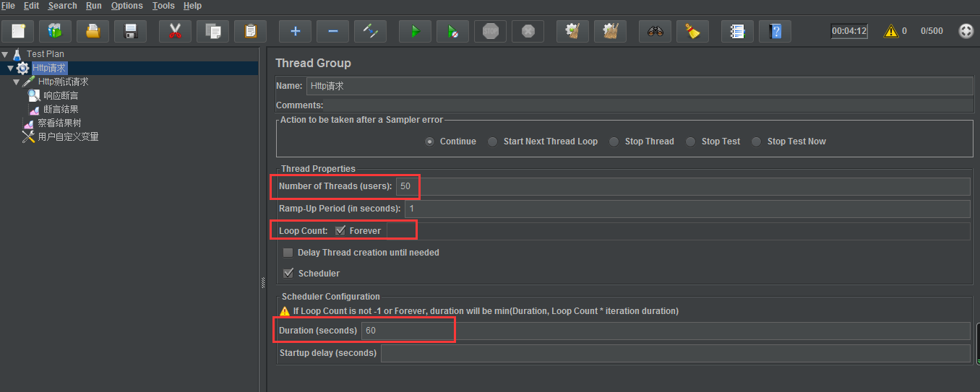Save the test plan with floppy icon
This screenshot has height=392, width=980.
130,31
